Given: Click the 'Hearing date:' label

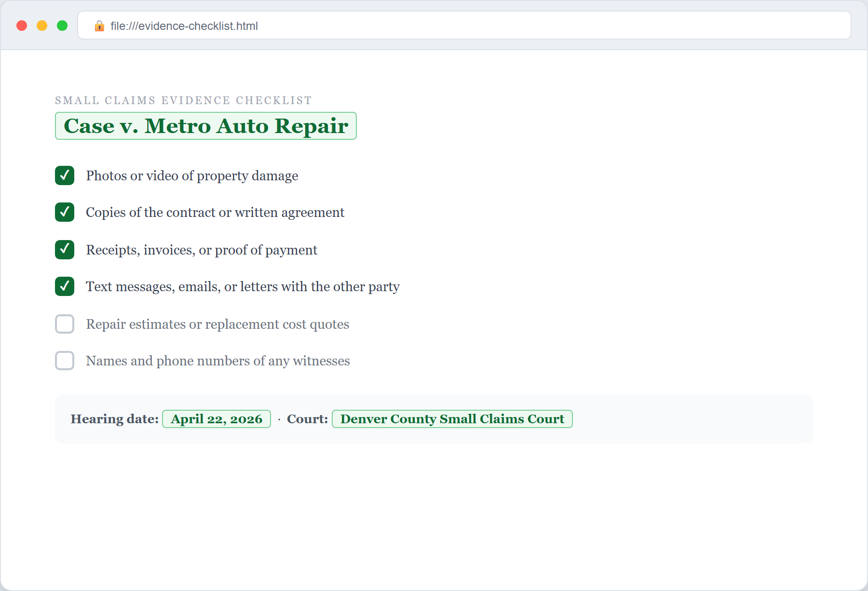Looking at the screenshot, I should (x=115, y=419).
